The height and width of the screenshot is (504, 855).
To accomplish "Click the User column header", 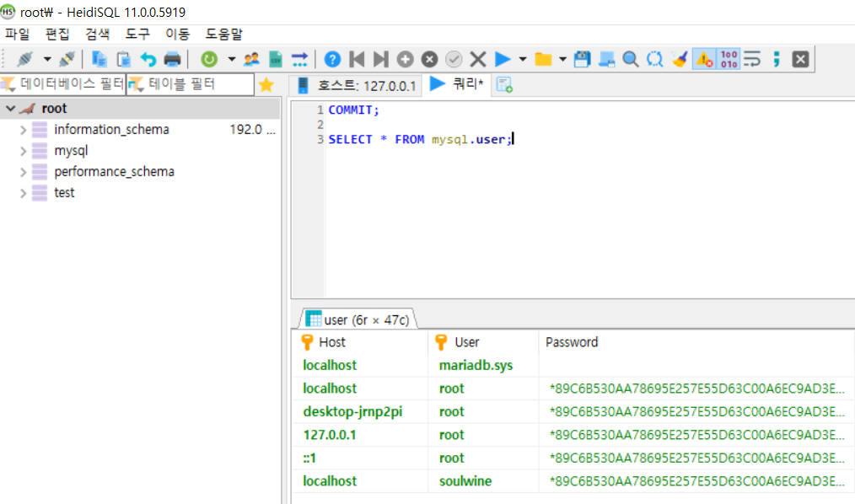I will pyautogui.click(x=483, y=342).
